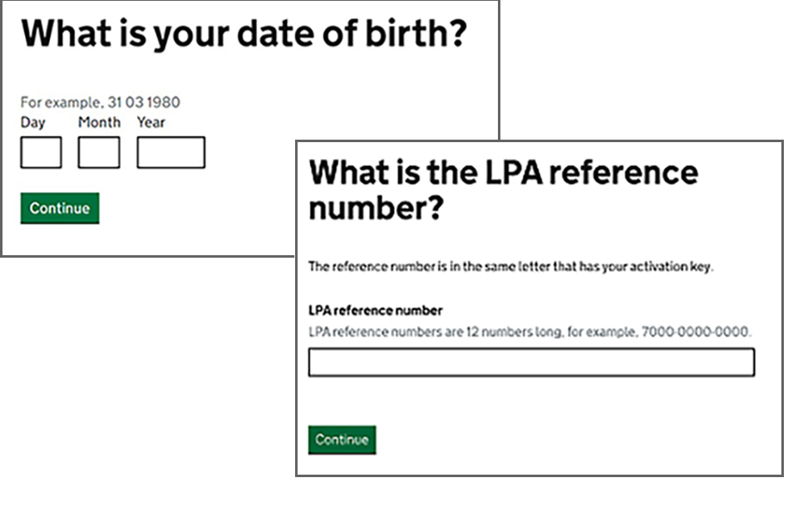Screen dimensions: 798x532
Task: Click the bold 'LPA reference number' label
Action: point(375,310)
